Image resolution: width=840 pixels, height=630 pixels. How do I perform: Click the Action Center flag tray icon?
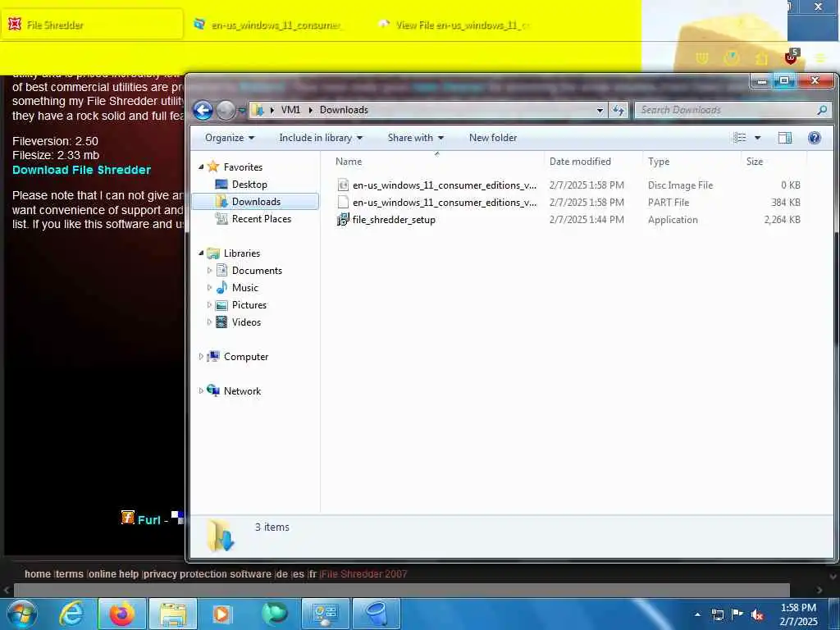click(737, 614)
